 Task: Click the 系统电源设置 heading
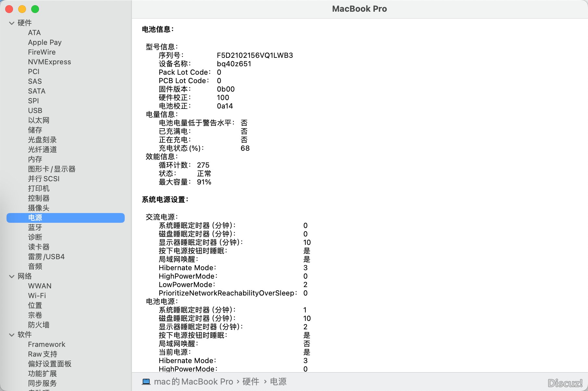coord(165,200)
